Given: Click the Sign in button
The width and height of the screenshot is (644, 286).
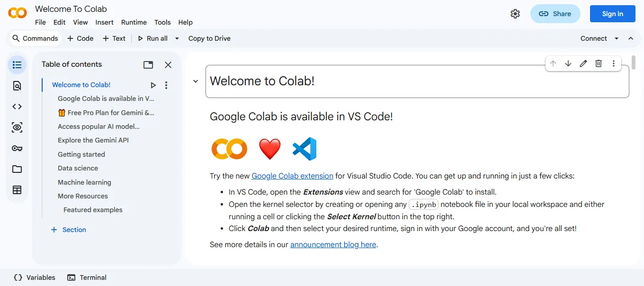Looking at the screenshot, I should pos(613,14).
